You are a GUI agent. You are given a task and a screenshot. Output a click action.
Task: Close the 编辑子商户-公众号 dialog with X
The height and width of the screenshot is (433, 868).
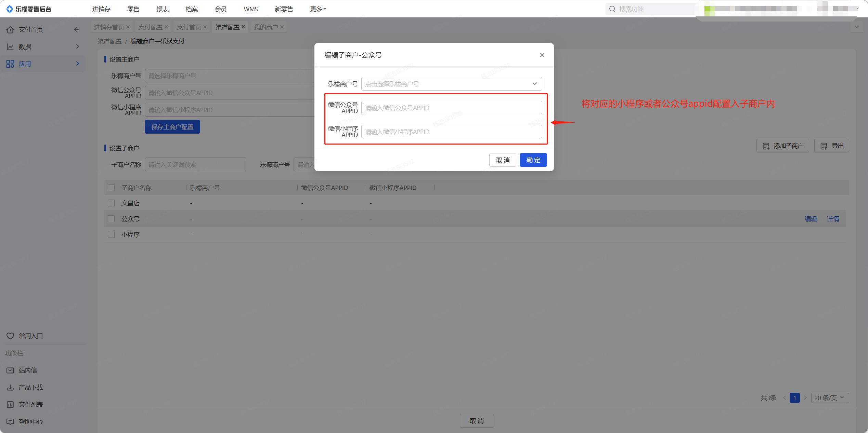click(x=542, y=55)
